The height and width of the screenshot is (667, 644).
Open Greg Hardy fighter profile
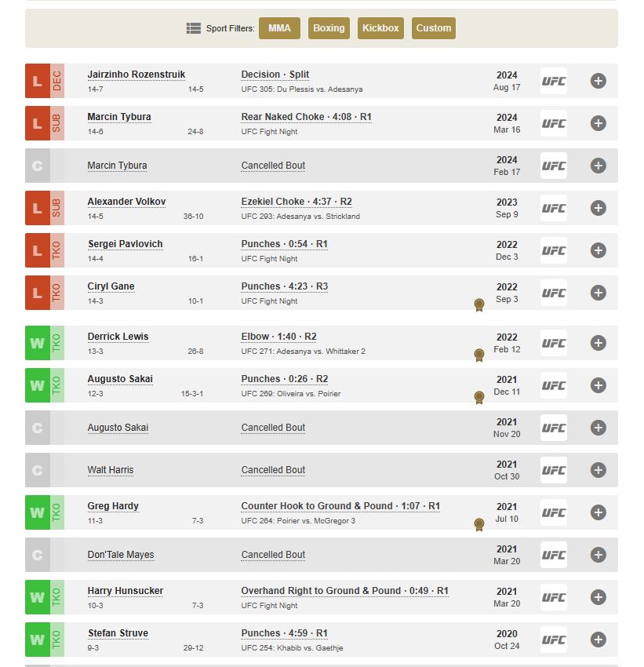pyautogui.click(x=113, y=506)
